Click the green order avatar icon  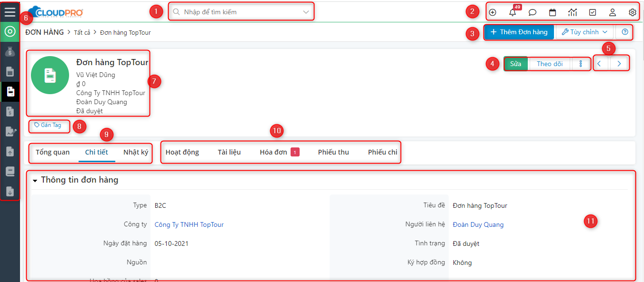tap(50, 75)
